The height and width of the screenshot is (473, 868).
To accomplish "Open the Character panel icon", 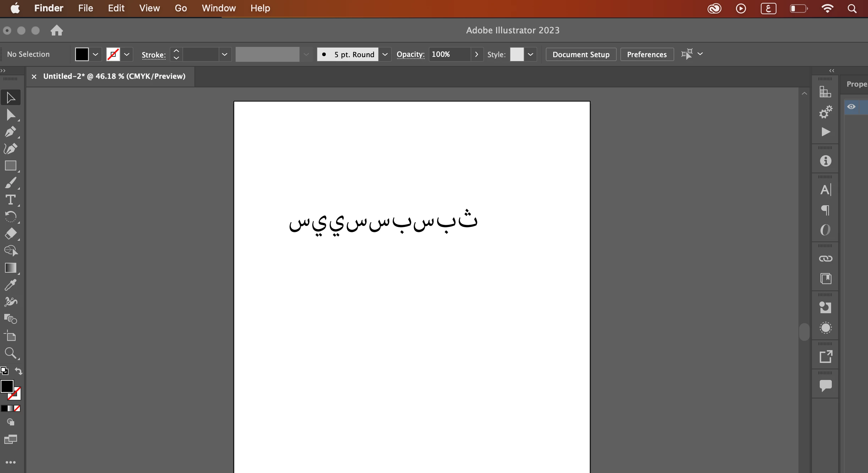I will [825, 190].
